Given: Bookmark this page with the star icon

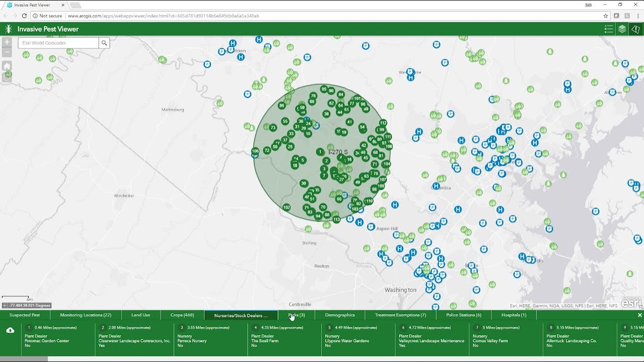Looking at the screenshot, I should pyautogui.click(x=606, y=16).
